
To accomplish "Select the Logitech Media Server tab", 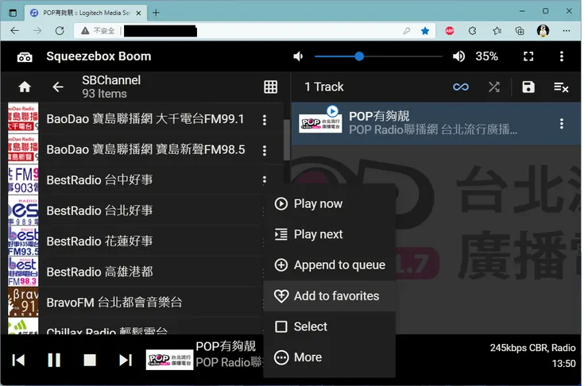I will pos(86,13).
